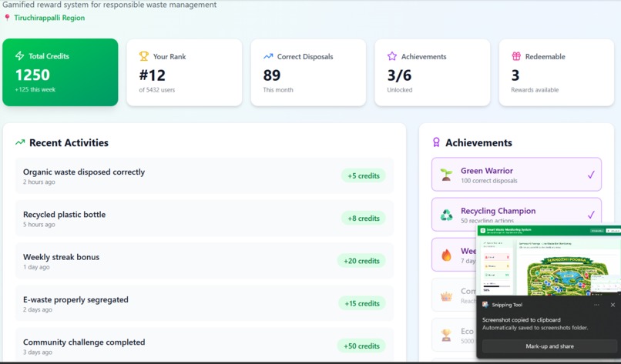621x364 pixels.
Task: Click the Snipping Tool app icon in notification
Action: click(485, 305)
